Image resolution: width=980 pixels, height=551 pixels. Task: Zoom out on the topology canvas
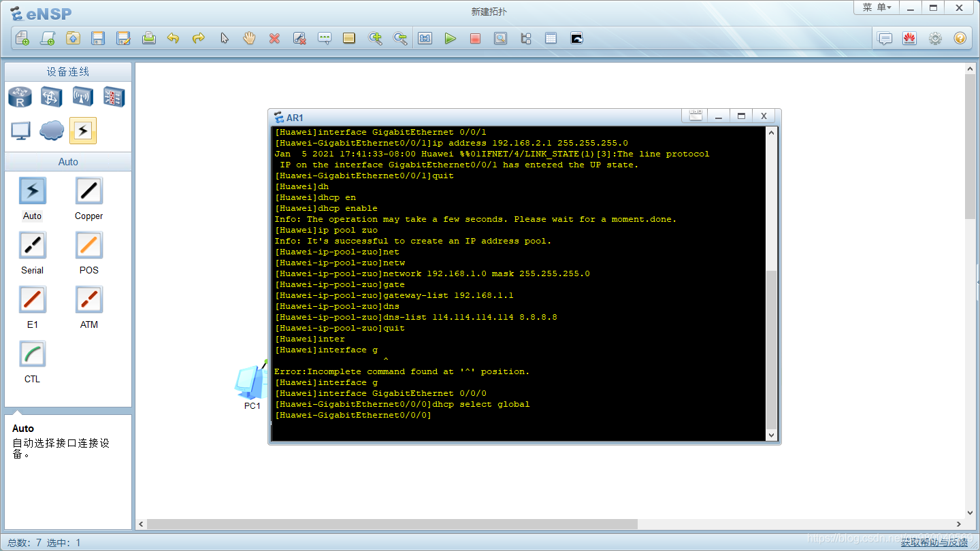point(400,38)
